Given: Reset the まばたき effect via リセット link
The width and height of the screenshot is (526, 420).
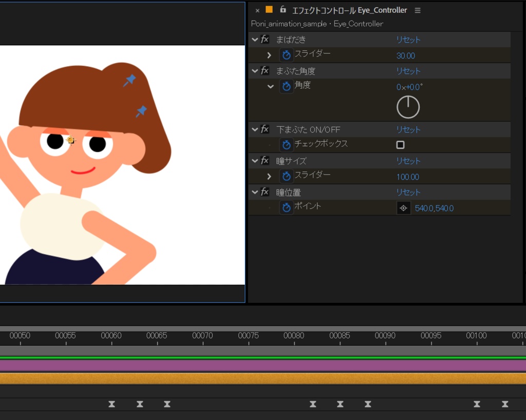Looking at the screenshot, I should (x=408, y=39).
